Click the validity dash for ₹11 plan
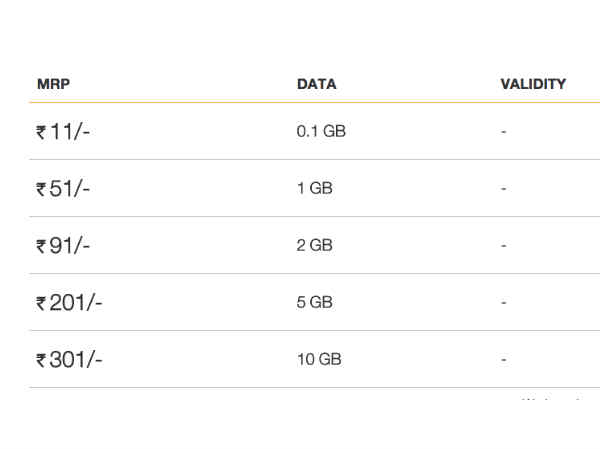This screenshot has width=600, height=450. point(504,132)
